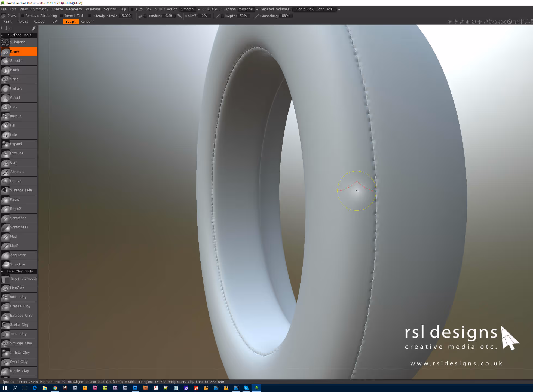
Task: Toggle Remove Stretching checkbox
Action: point(23,16)
